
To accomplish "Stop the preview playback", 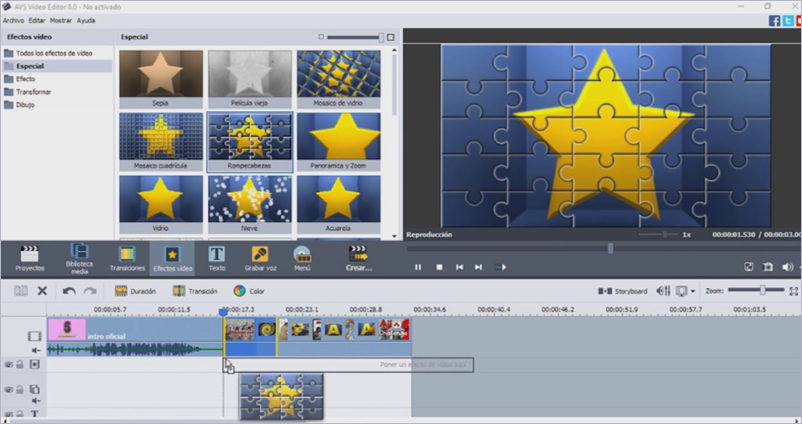I will coord(439,267).
